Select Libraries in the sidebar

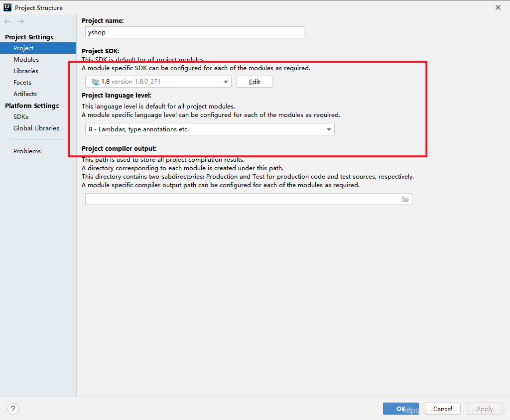[x=25, y=71]
